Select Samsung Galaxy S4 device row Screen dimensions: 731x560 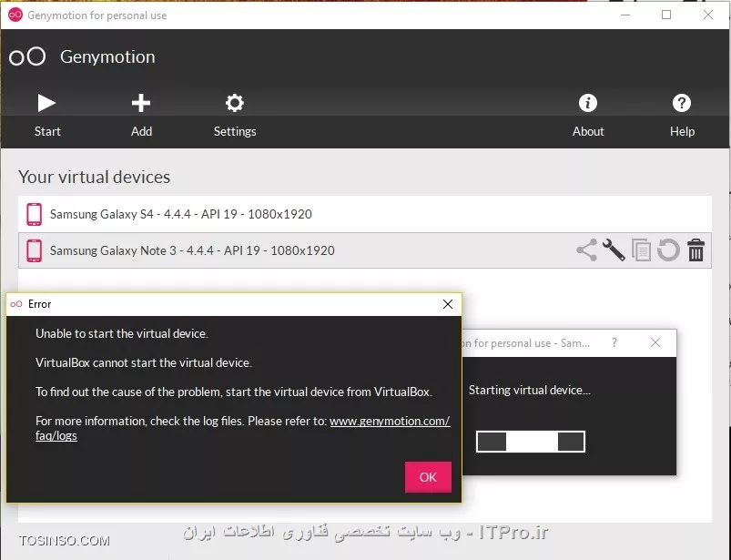(x=365, y=214)
